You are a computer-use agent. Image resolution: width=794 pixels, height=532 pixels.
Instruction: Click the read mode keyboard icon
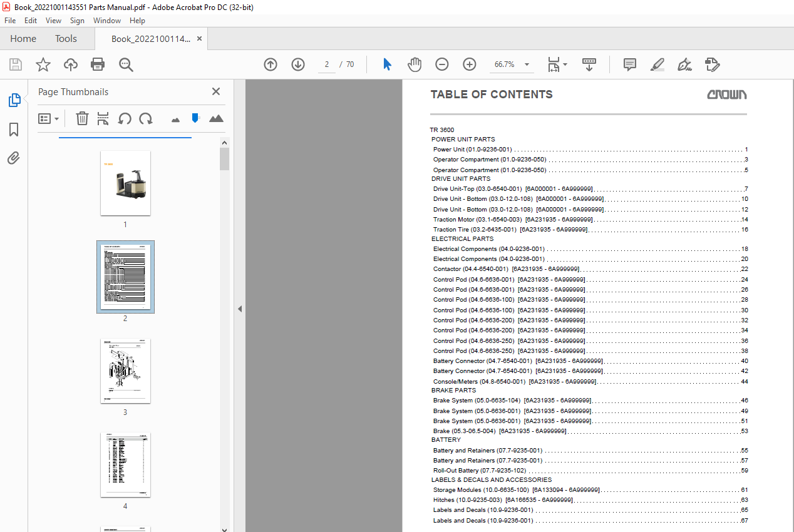pyautogui.click(x=589, y=64)
